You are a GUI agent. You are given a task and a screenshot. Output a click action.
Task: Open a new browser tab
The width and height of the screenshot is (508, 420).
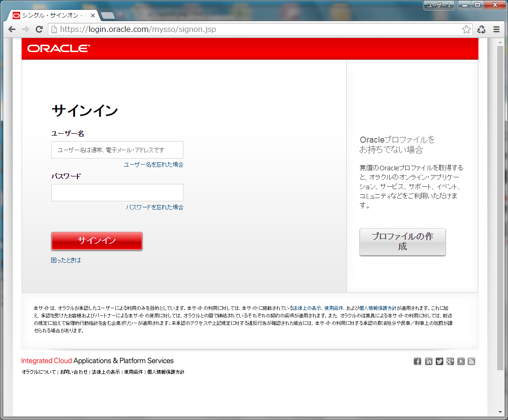click(108, 15)
